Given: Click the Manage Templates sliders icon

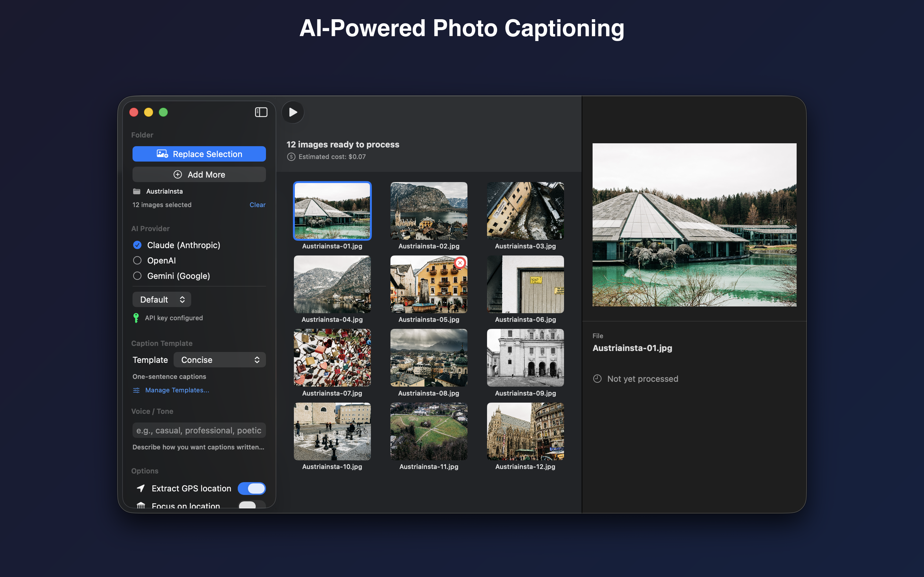Looking at the screenshot, I should pyautogui.click(x=136, y=390).
